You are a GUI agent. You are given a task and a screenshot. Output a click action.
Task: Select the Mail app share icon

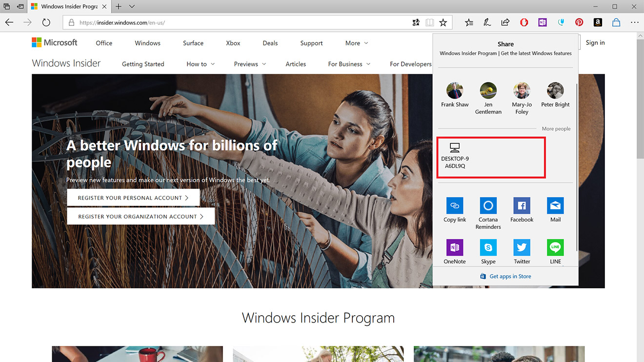click(x=555, y=206)
